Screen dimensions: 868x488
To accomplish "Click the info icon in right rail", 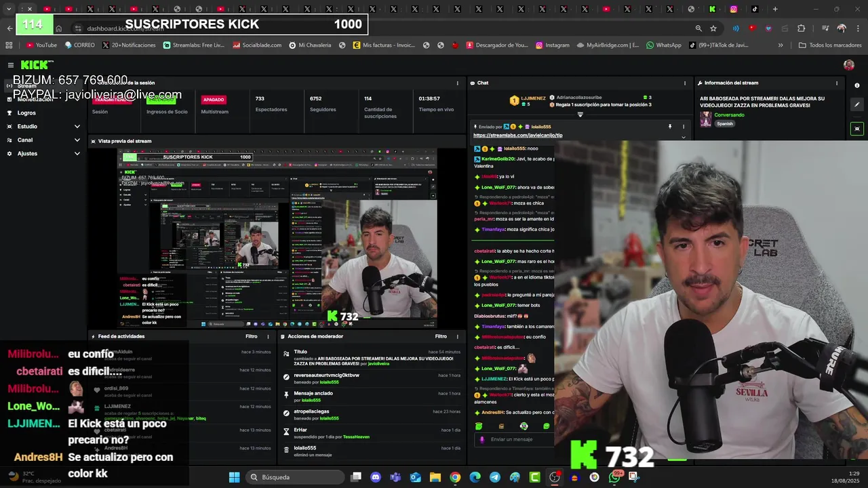I will click(x=857, y=85).
